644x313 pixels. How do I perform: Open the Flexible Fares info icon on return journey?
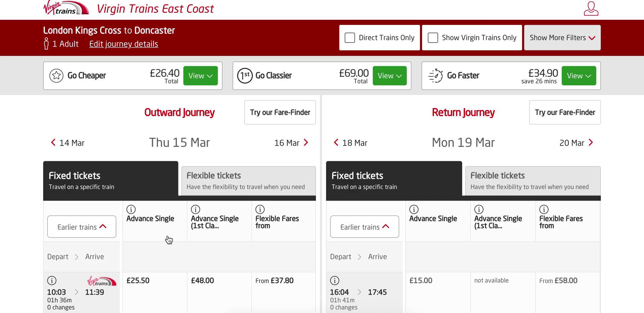[544, 209]
